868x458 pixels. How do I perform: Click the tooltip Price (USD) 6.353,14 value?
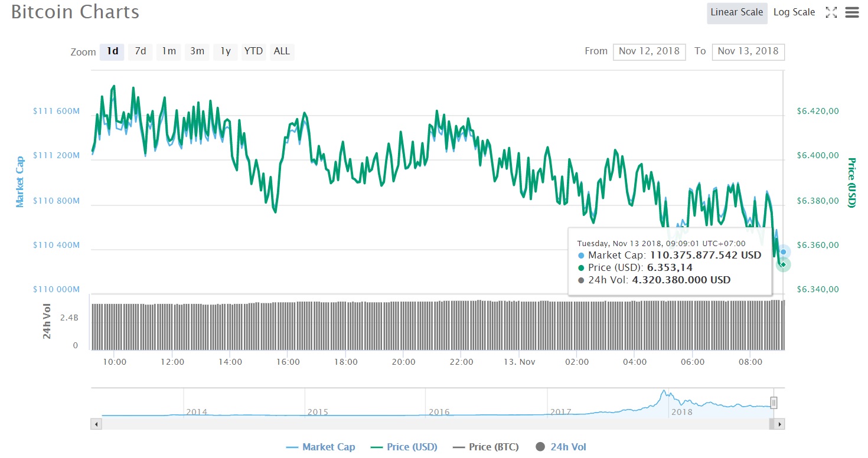pyautogui.click(x=670, y=267)
